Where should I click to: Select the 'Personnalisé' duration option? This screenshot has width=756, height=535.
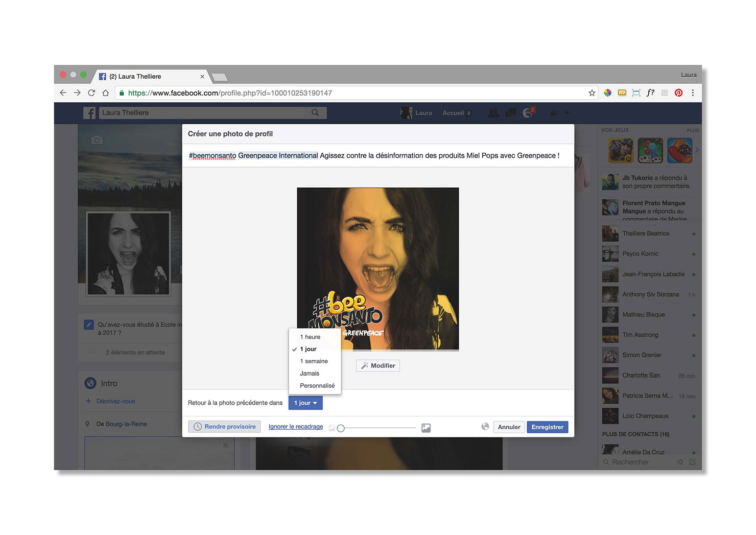[317, 386]
